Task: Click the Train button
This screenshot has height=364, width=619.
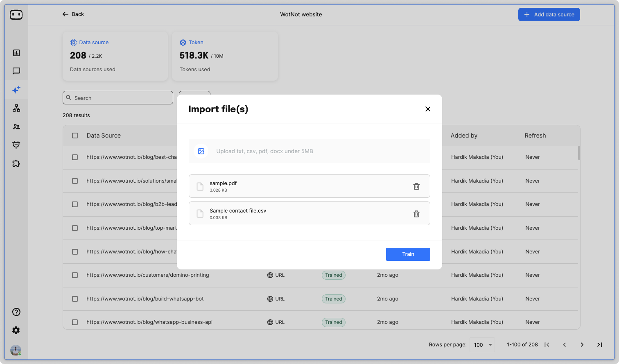Action: (x=408, y=254)
